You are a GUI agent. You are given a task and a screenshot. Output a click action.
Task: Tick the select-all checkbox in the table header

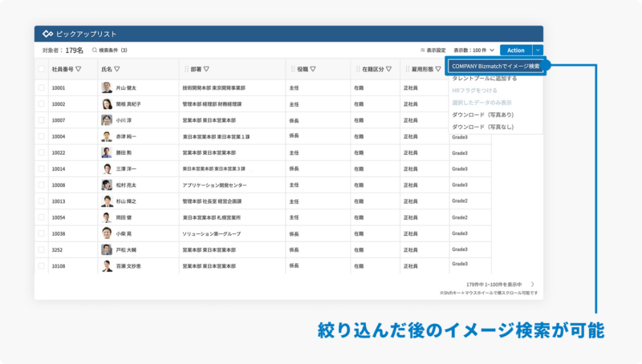42,69
